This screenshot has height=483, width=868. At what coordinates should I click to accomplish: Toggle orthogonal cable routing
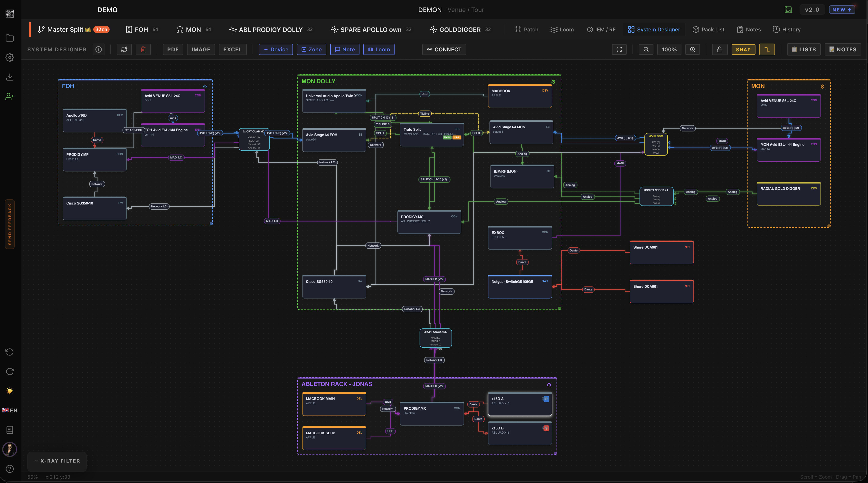(767, 49)
